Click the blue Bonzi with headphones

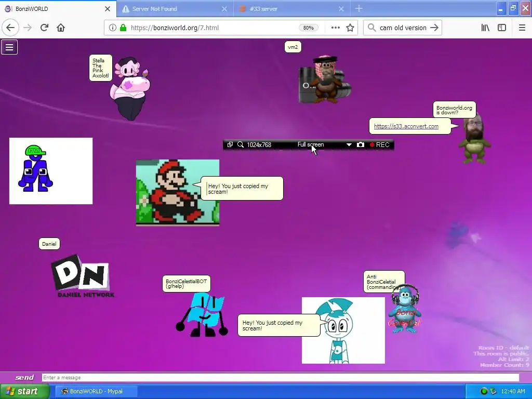click(x=405, y=310)
